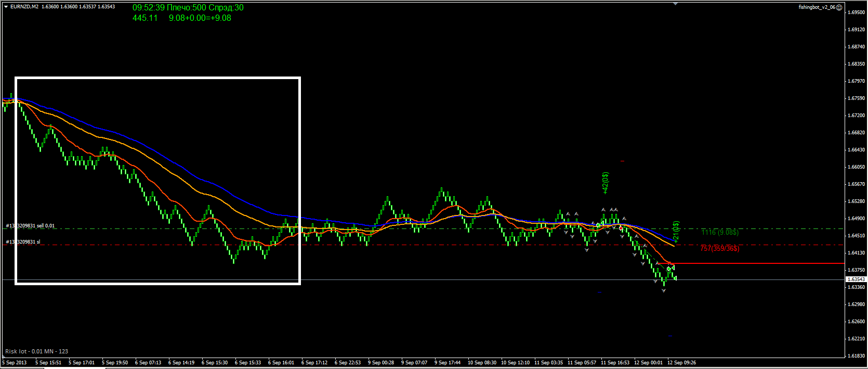Click the 6 Sep 14:19 time axis label
Screen dimensions: 868x369
tap(181, 362)
